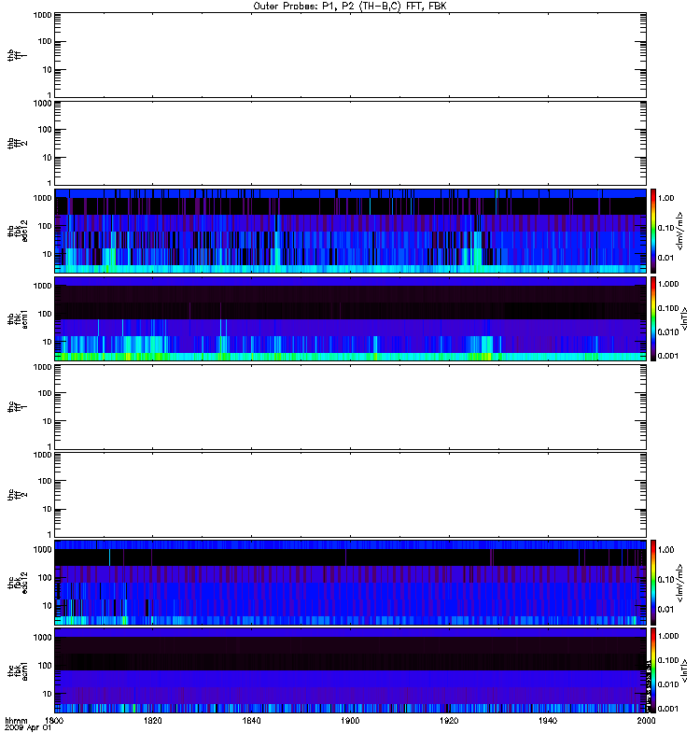Click the empty thb fff 2 plot panel
Screen dimensions: 700x747
(350, 143)
